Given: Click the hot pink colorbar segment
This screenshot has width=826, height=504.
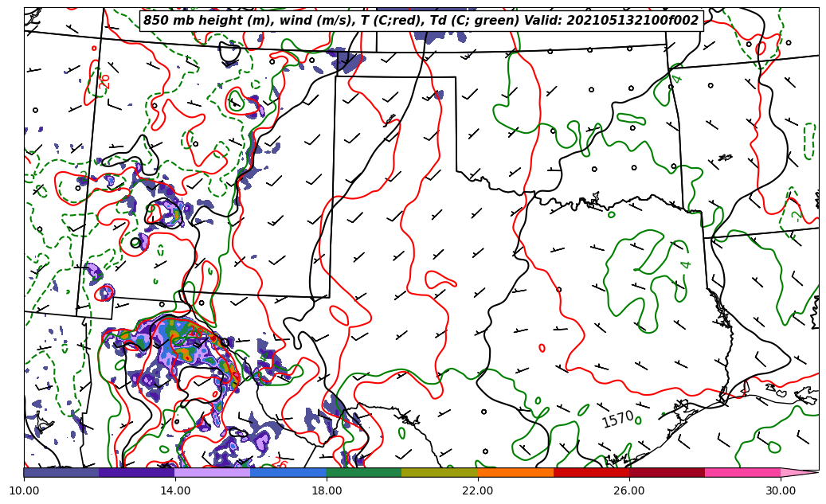Looking at the screenshot, I should pyautogui.click(x=742, y=472).
